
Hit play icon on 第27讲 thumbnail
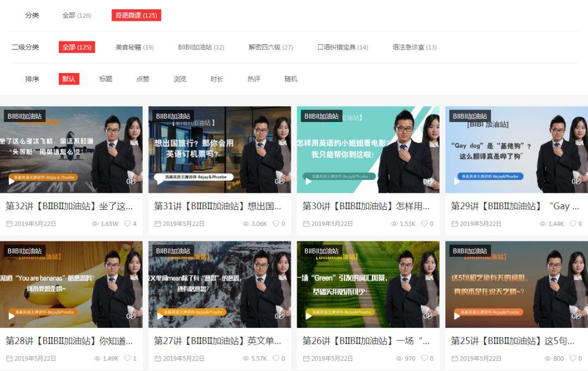tap(160, 316)
